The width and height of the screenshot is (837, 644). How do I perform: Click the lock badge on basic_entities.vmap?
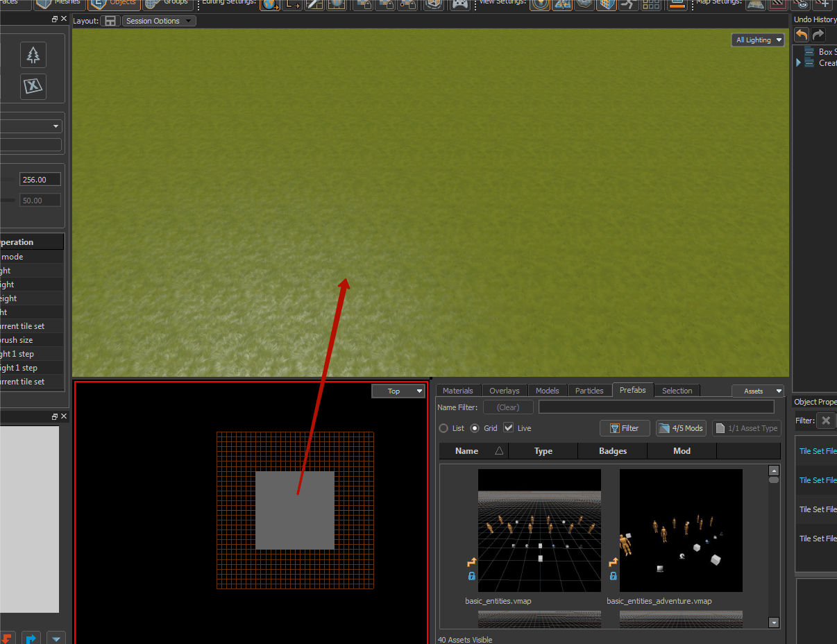click(472, 576)
